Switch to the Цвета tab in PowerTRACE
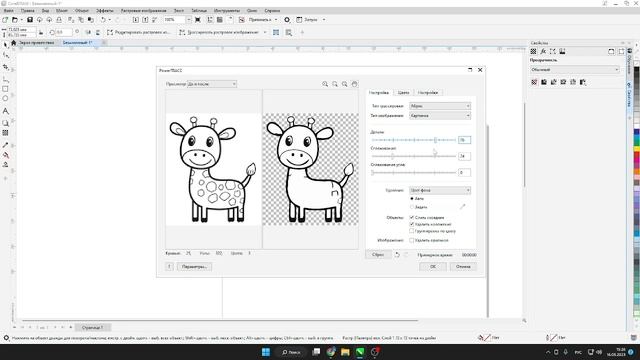This screenshot has height=360, width=640. tap(403, 93)
